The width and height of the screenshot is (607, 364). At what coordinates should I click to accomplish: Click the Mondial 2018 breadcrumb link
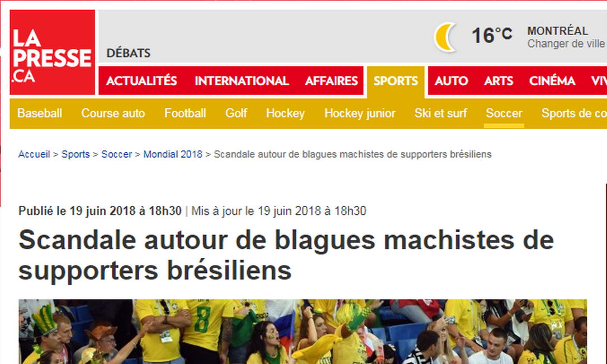(x=173, y=154)
